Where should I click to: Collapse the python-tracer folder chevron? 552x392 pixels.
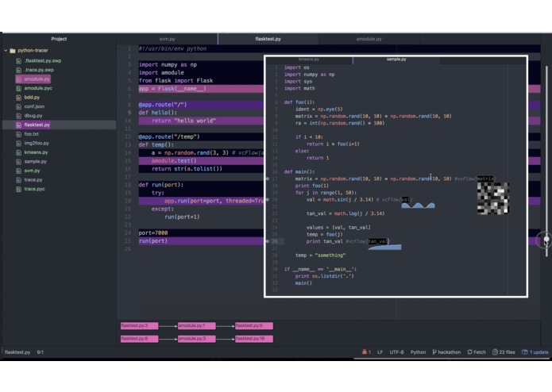coord(6,51)
